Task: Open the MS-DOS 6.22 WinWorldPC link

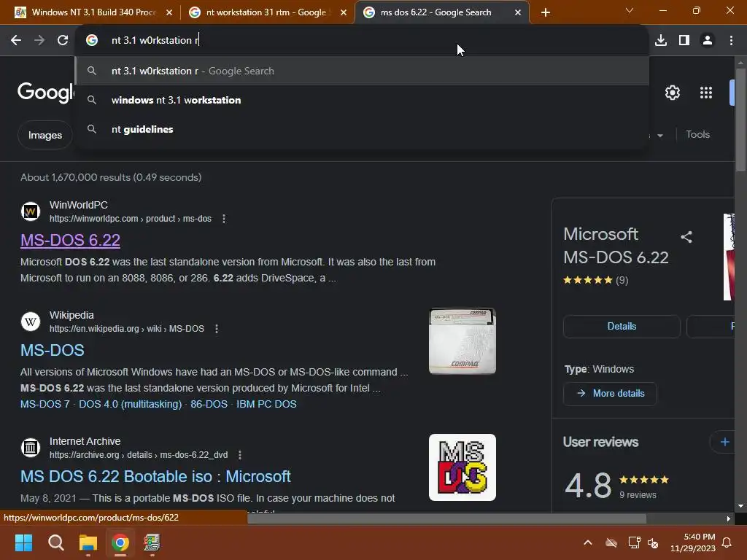Action: 70,240
